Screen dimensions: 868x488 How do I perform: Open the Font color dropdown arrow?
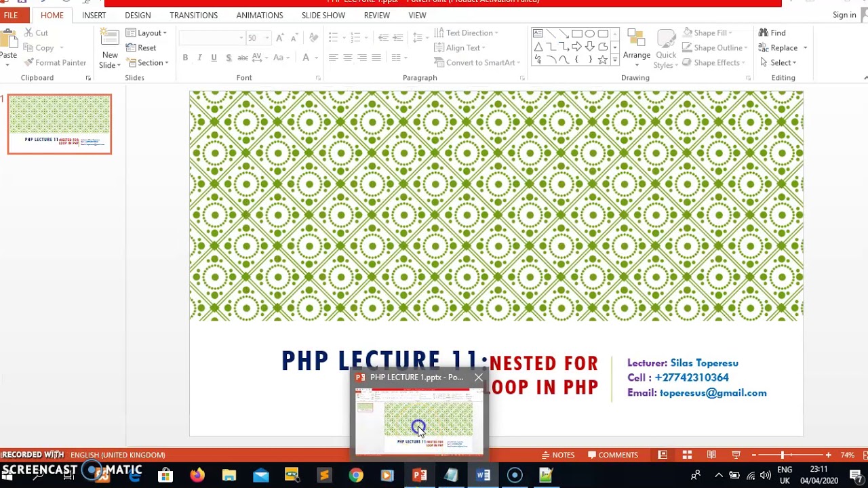(x=317, y=58)
